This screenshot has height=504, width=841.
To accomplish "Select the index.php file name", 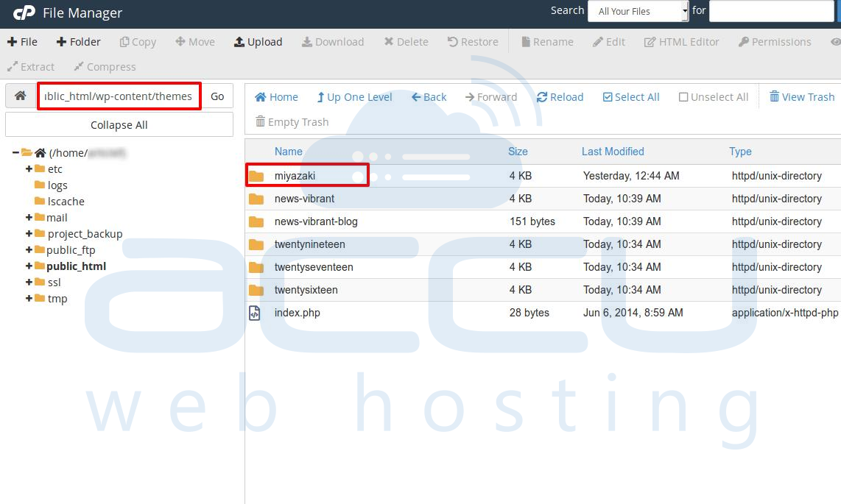I will (x=297, y=313).
